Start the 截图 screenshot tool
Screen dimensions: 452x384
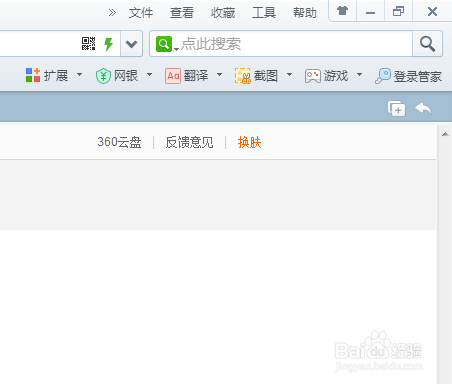[x=256, y=76]
